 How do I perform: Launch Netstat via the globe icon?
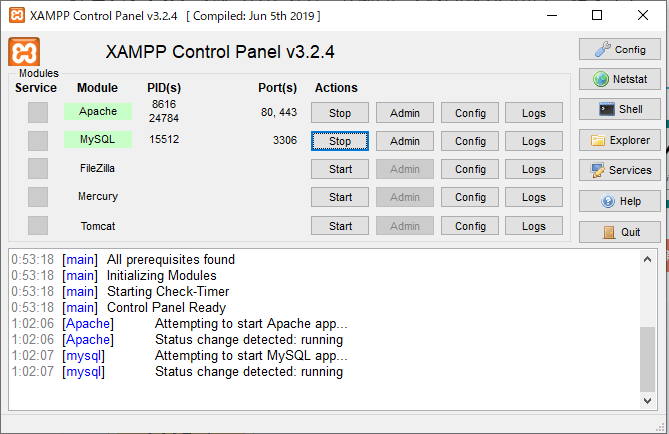pyautogui.click(x=620, y=79)
